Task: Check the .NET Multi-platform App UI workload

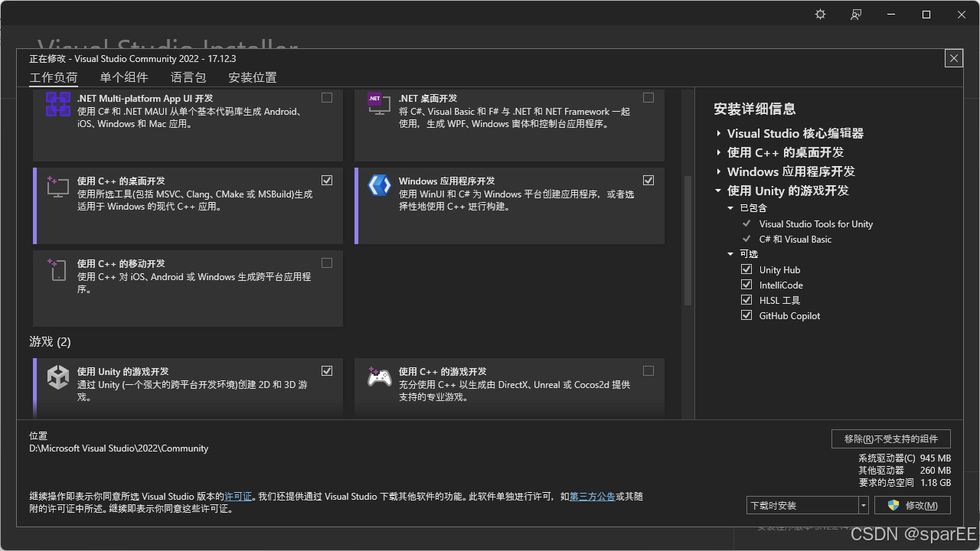Action: coord(327,97)
